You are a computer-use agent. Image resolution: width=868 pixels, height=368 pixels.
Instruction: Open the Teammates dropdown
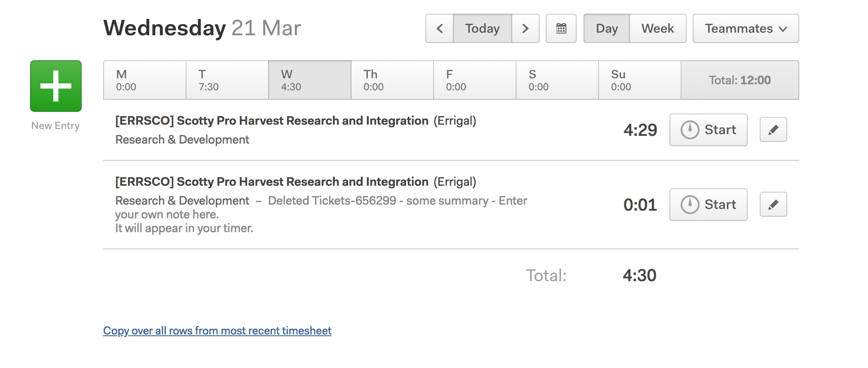(x=746, y=28)
